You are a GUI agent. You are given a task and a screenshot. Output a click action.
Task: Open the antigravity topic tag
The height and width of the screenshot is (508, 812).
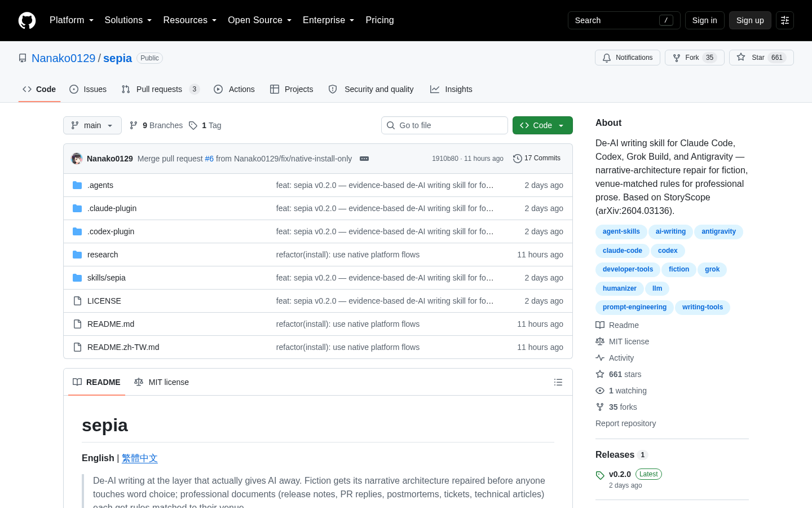pos(719,231)
